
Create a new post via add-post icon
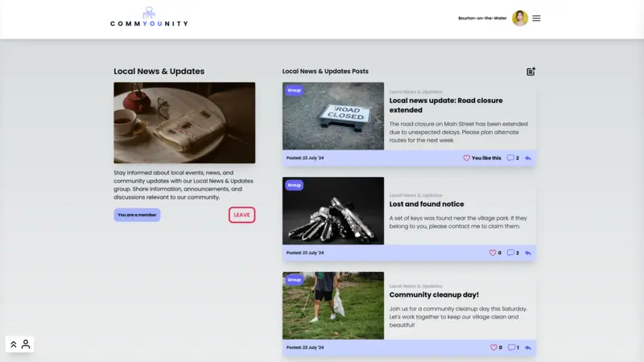point(530,72)
